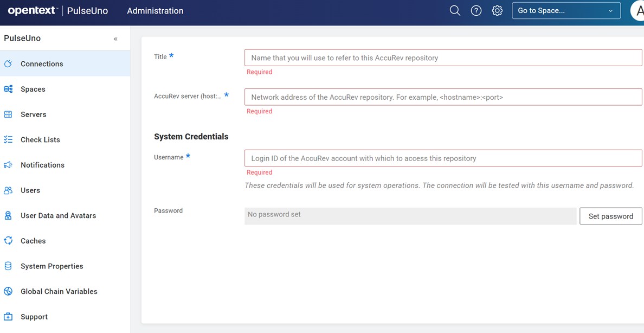
Task: Click the Global Chain Variables icon
Action: pyautogui.click(x=8, y=291)
